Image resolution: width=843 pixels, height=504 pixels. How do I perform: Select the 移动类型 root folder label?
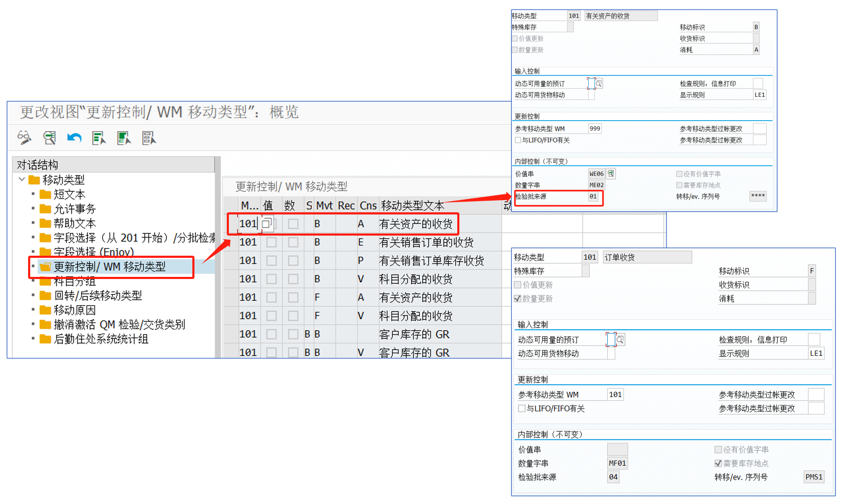tap(64, 180)
